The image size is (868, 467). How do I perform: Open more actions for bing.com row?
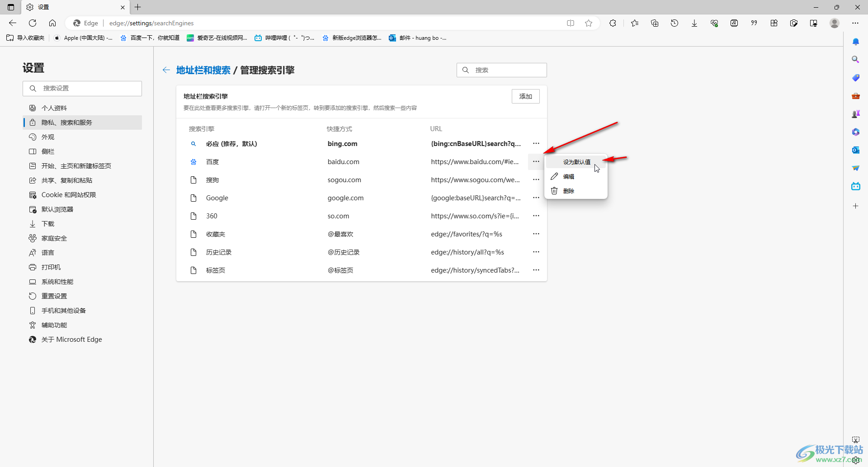[x=536, y=143]
